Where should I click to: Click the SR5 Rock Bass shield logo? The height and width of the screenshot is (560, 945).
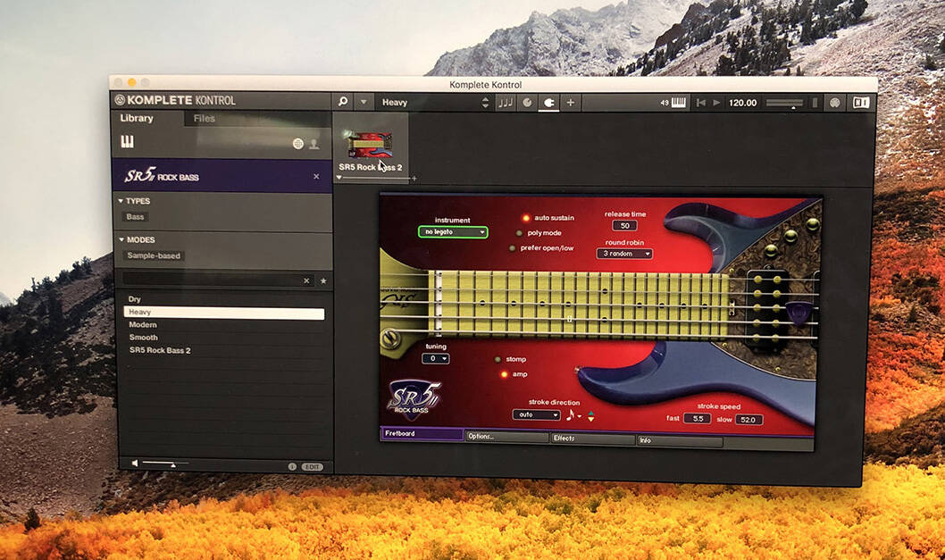click(x=414, y=400)
